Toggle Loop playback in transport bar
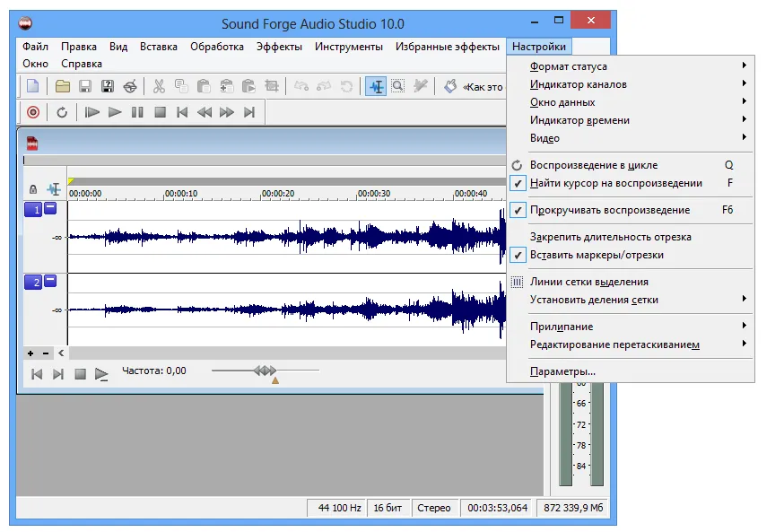Image resolution: width=784 pixels, height=532 pixels. 62,112
